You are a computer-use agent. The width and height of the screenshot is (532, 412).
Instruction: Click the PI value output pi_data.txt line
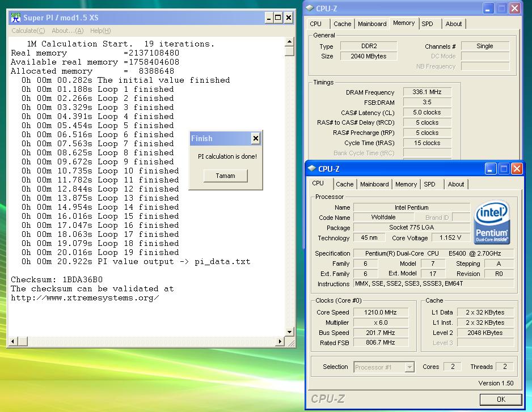point(136,262)
